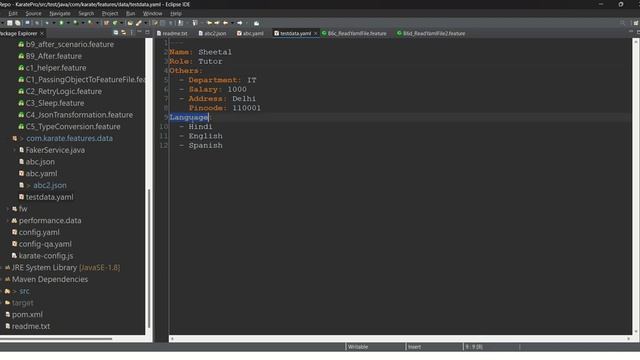
Task: Open the Search menu
Action: 86,13
